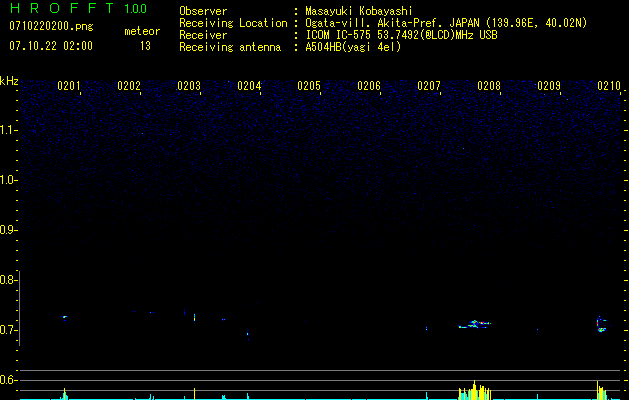
Task: Click the 0202 time marker
Action: point(129,86)
